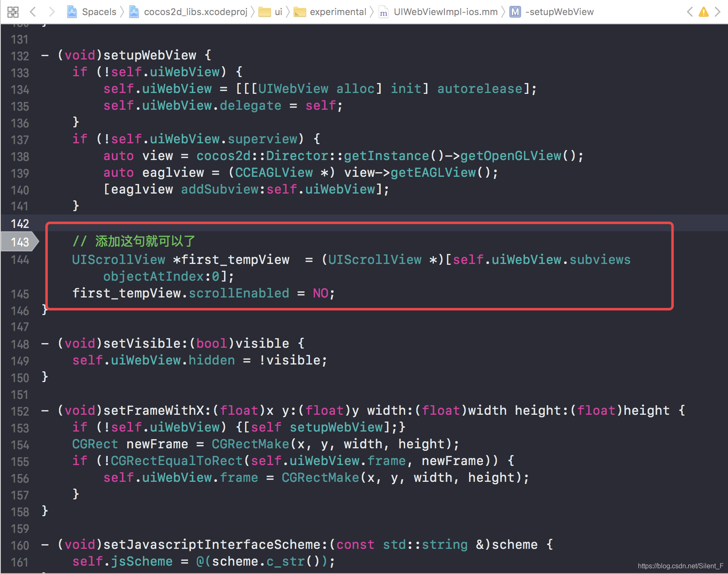The width and height of the screenshot is (728, 574).
Task: Click on setupWebView method name at line 132
Action: [150, 55]
